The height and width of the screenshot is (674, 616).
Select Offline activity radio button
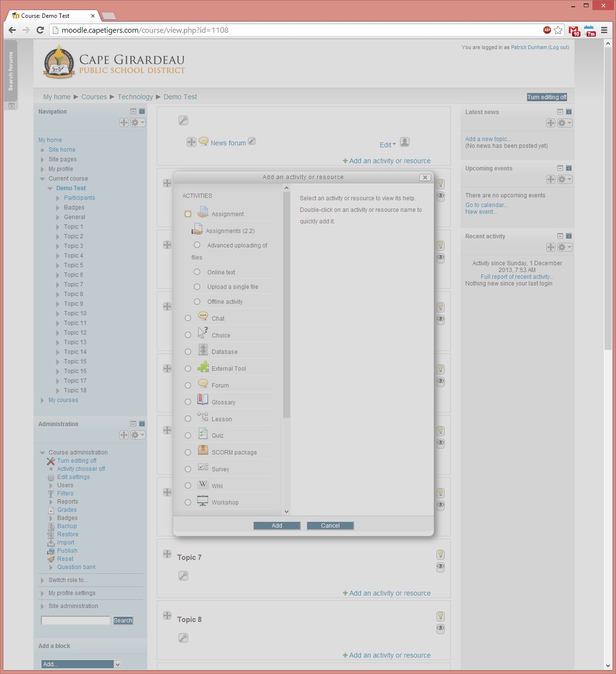coord(197,302)
